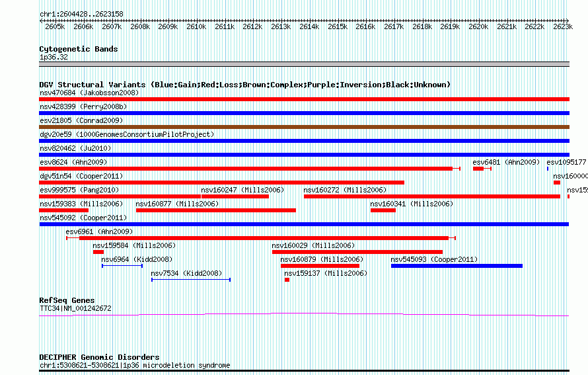Click the DECIPHER Genomic Disorders track heading
This screenshot has width=588, height=375.
point(99,357)
